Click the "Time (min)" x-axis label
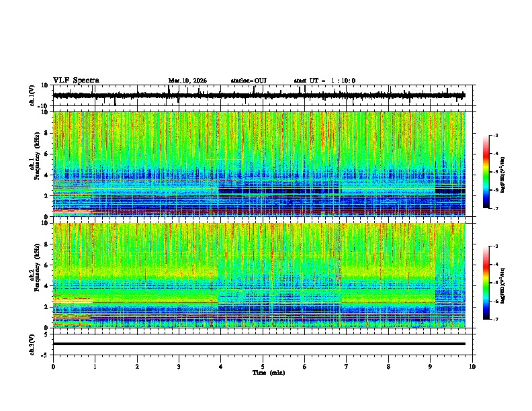 269,373
